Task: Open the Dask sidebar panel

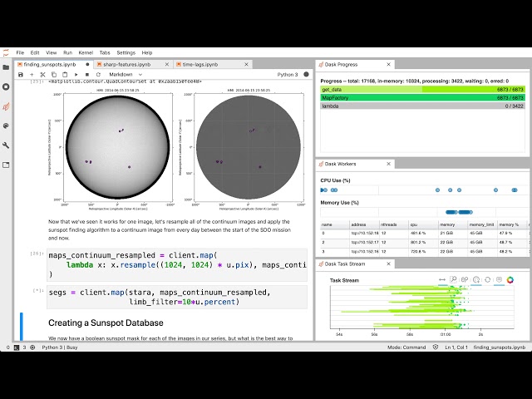Action: coord(6,106)
